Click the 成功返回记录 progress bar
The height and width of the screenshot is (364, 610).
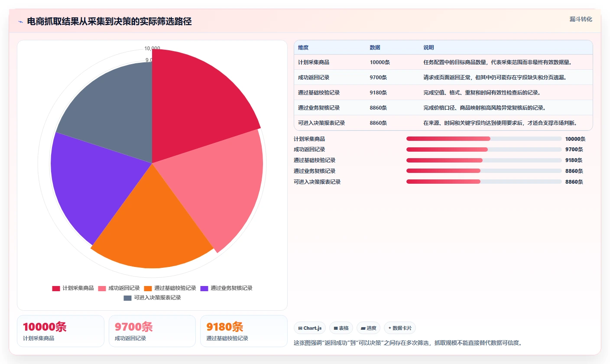(484, 149)
